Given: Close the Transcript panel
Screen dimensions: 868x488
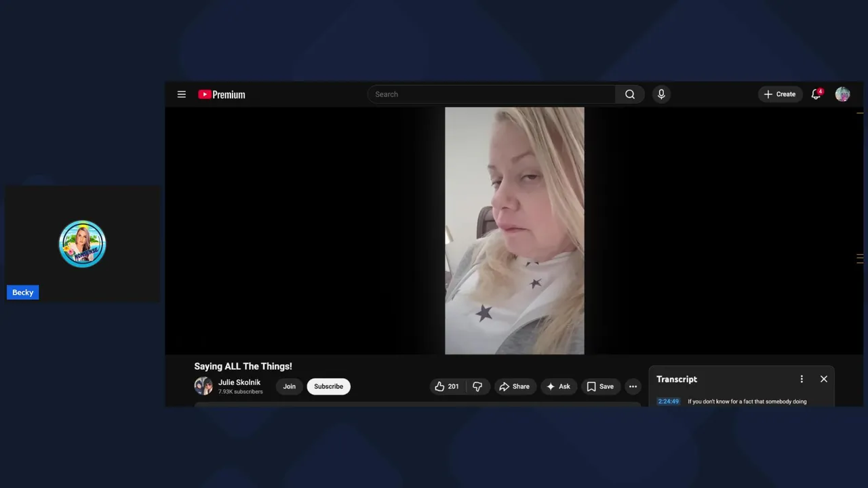Looking at the screenshot, I should coord(824,379).
